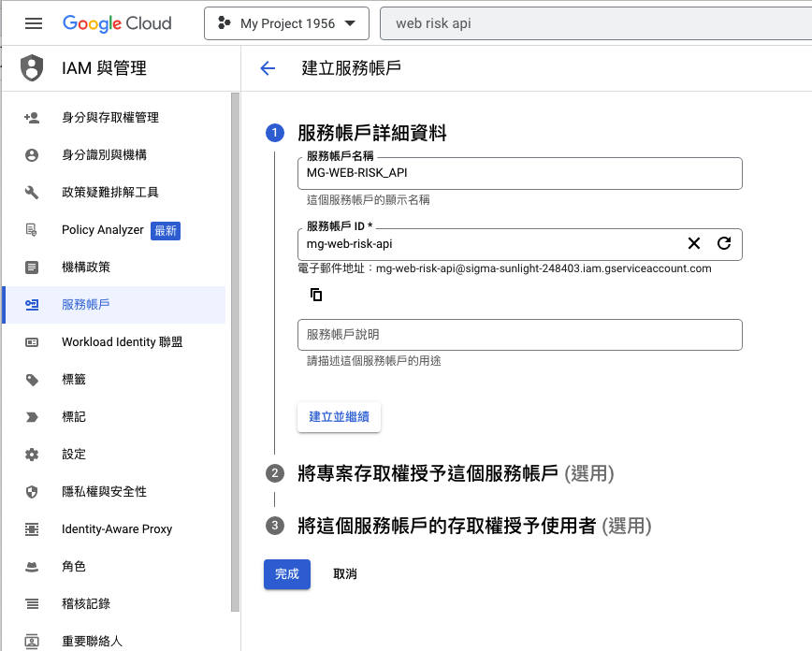Open the navigation hamburger menu

click(34, 22)
